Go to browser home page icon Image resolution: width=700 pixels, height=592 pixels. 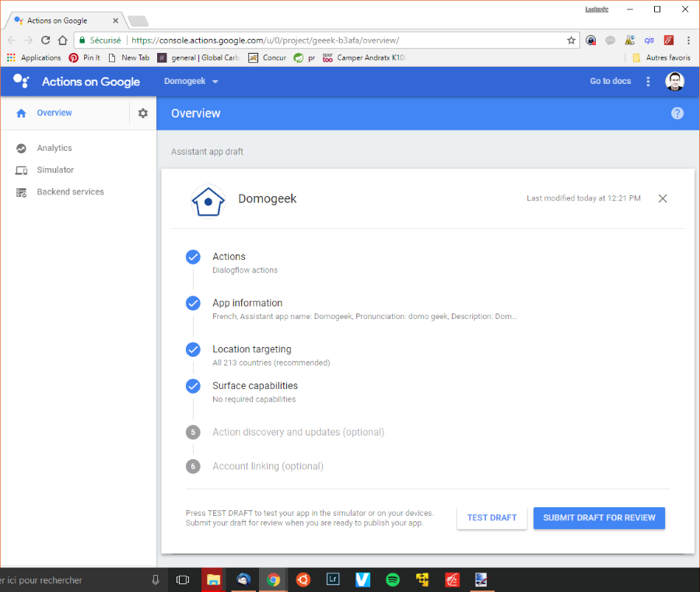coord(62,40)
